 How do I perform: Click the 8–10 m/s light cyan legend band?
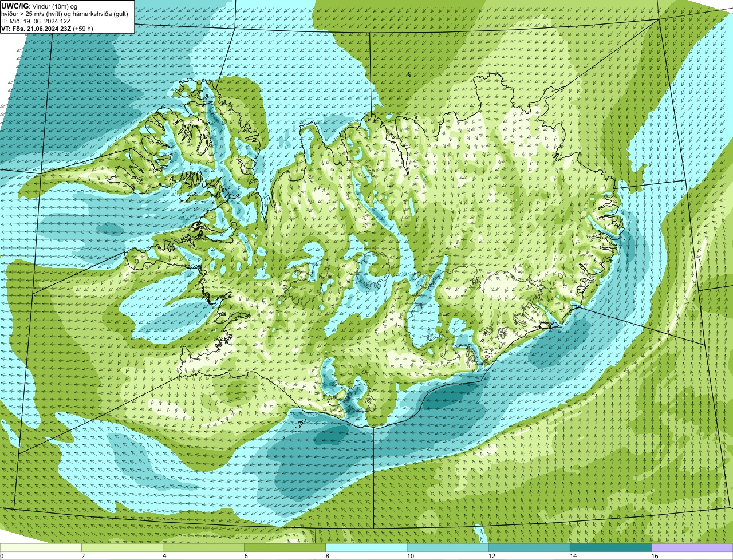(366, 548)
